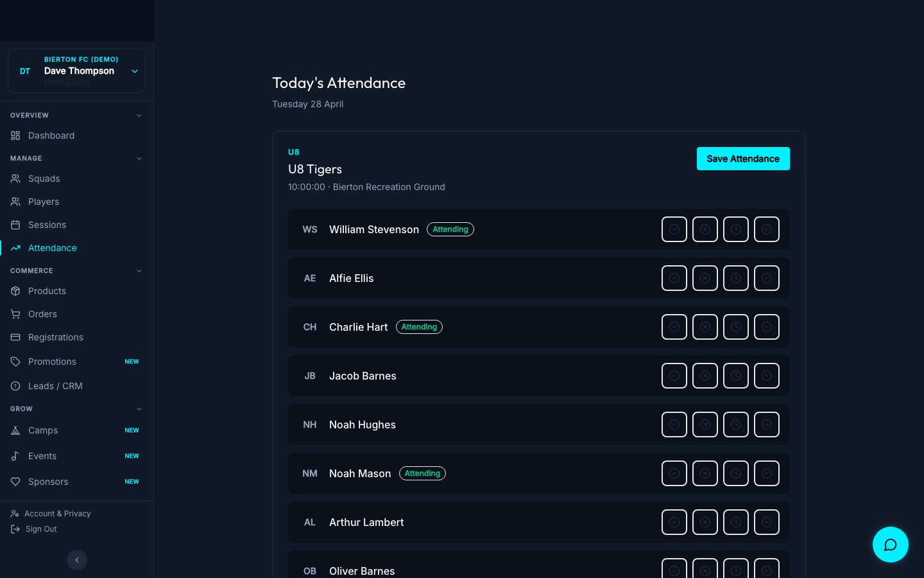Collapse the sidebar with the arrow button
This screenshot has width=924, height=578.
tap(77, 560)
